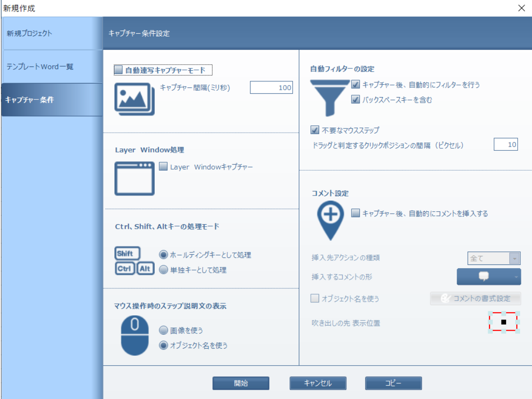532x399 pixels.
Task: Uncheck バックスペースキーを含む option
Action: point(355,99)
